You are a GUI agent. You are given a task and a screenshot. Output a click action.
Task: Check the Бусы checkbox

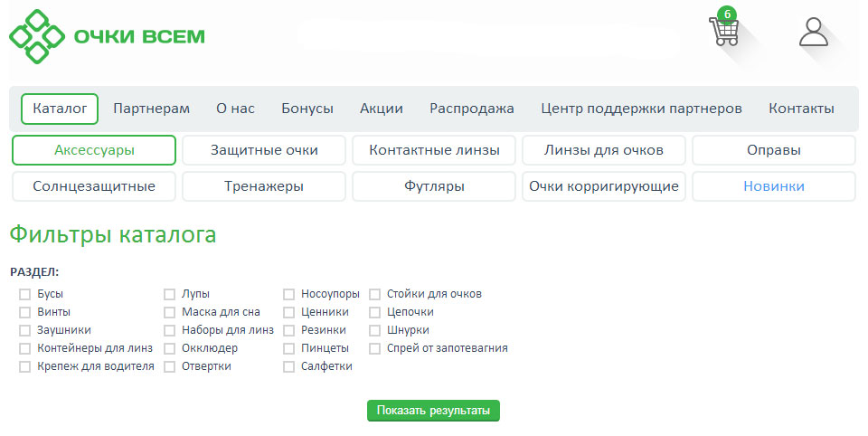tap(25, 294)
